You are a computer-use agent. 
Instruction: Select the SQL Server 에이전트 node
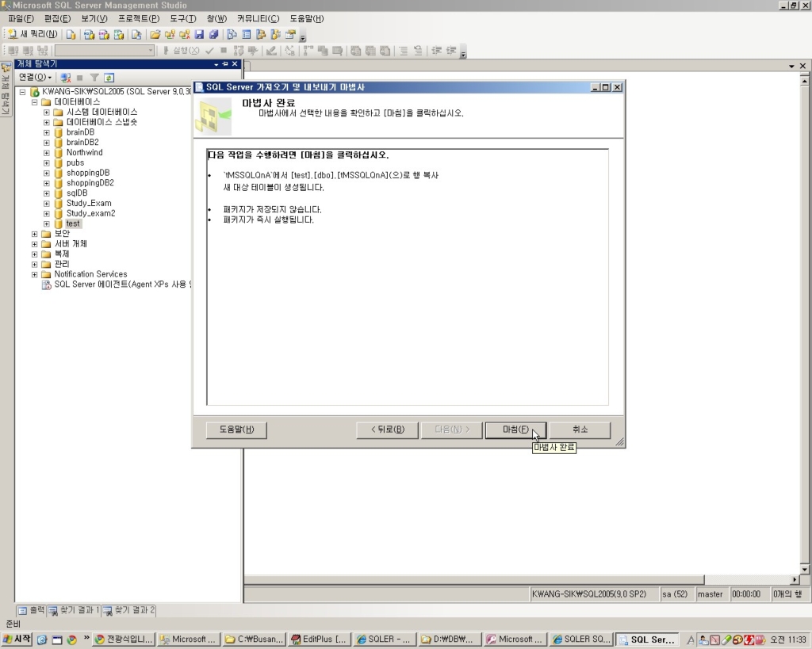click(123, 284)
